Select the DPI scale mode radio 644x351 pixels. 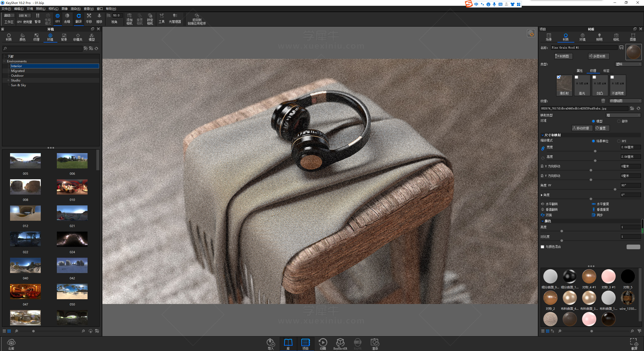point(619,141)
